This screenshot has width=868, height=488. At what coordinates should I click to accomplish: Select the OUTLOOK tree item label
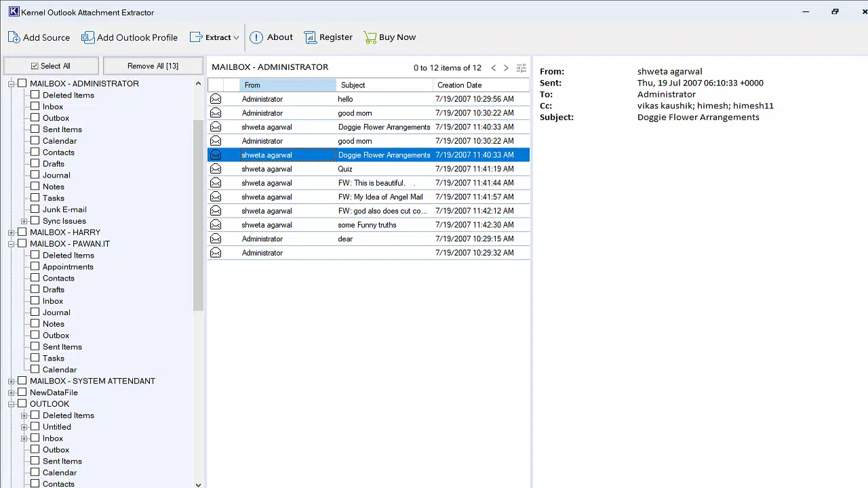(50, 404)
